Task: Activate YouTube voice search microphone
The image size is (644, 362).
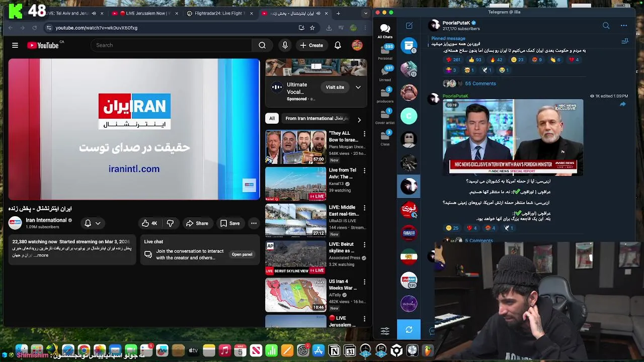Action: pos(285,45)
